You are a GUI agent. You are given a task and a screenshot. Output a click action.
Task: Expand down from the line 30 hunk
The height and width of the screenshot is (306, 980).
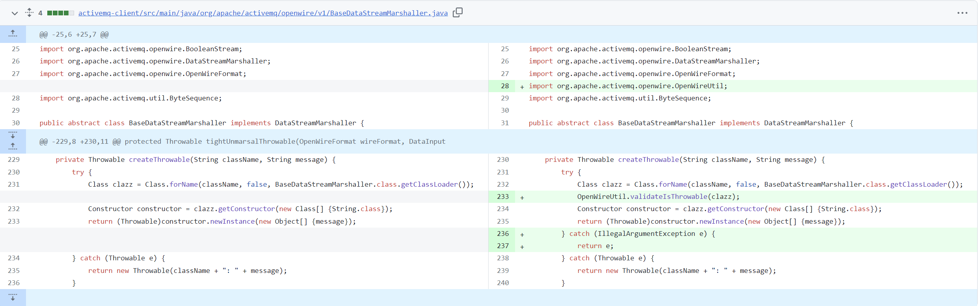[13, 135]
